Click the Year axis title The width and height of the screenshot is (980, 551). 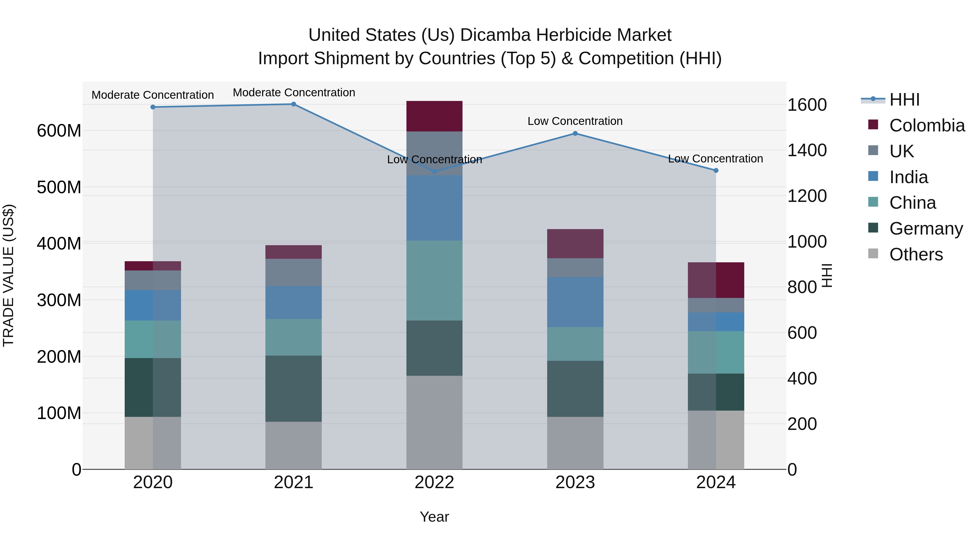[434, 517]
